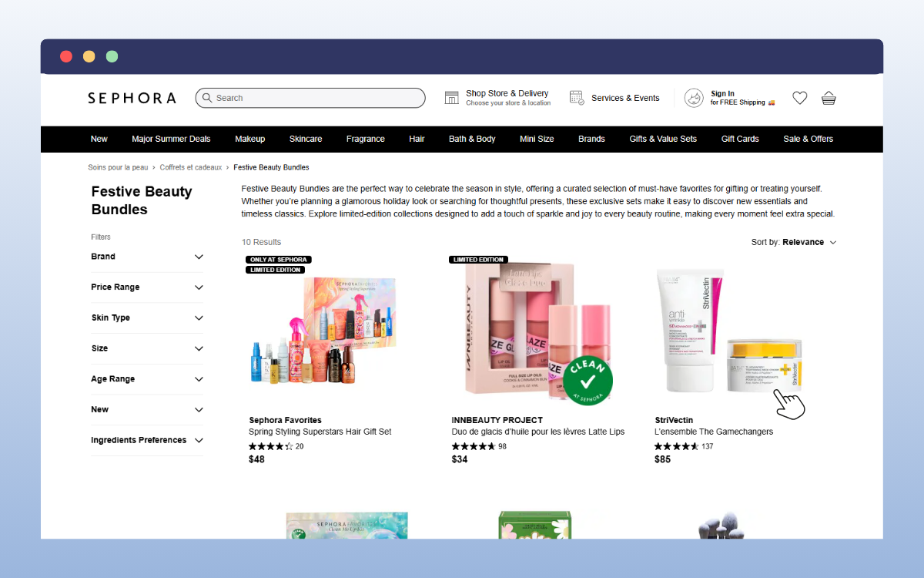Click Sign In for FREE Shipping
The width and height of the screenshot is (924, 578).
pyautogui.click(x=742, y=98)
